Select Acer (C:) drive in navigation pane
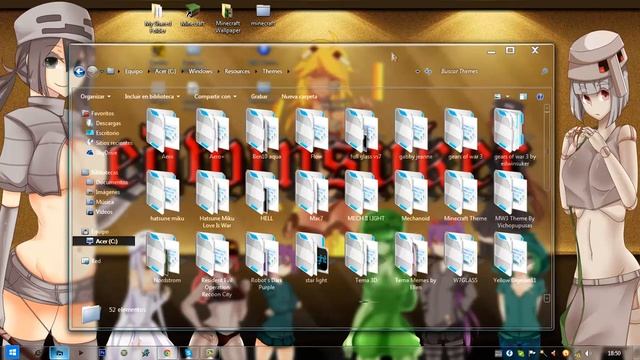 (104, 241)
